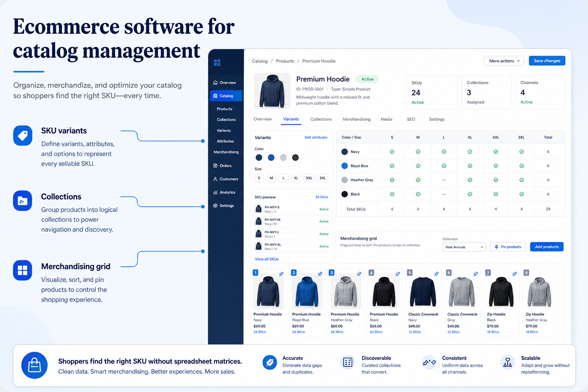The height and width of the screenshot is (392, 588).
Task: Toggle Royal Blue size M availability check
Action: (x=418, y=166)
